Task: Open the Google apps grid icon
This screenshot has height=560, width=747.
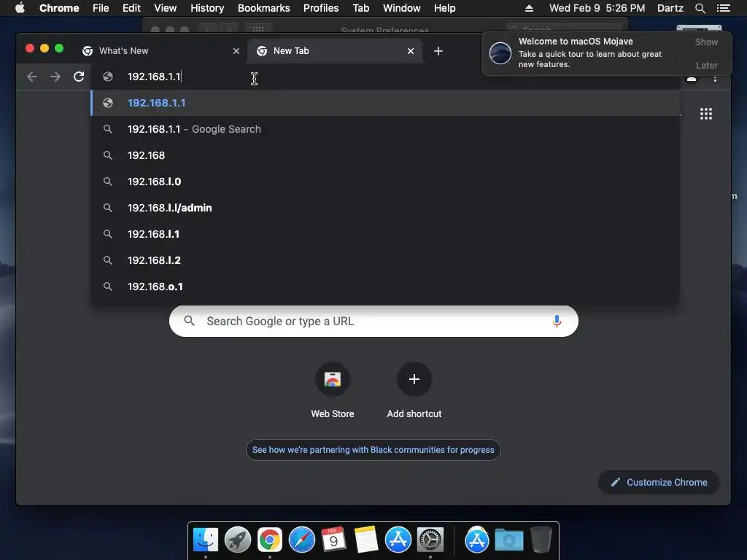Action: point(706,114)
